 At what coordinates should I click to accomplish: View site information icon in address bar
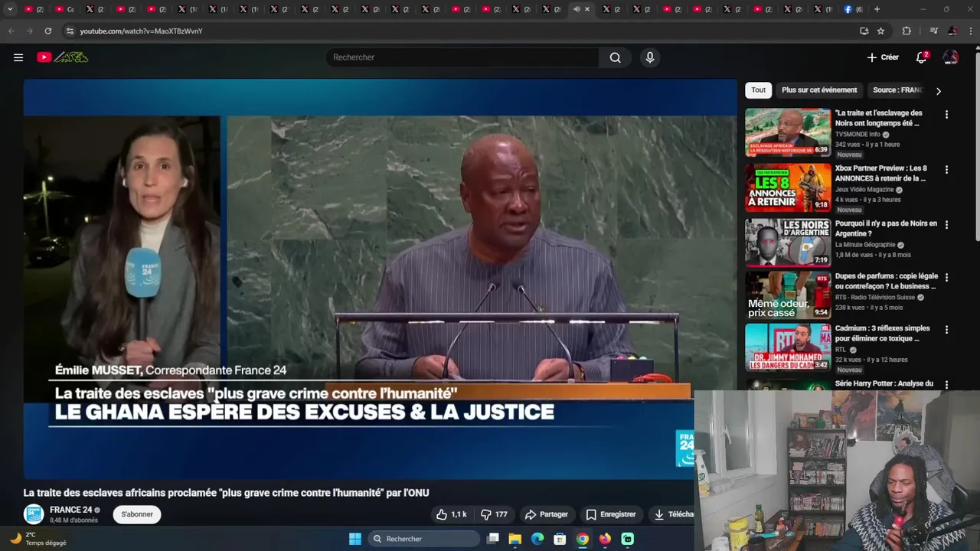[x=70, y=31]
